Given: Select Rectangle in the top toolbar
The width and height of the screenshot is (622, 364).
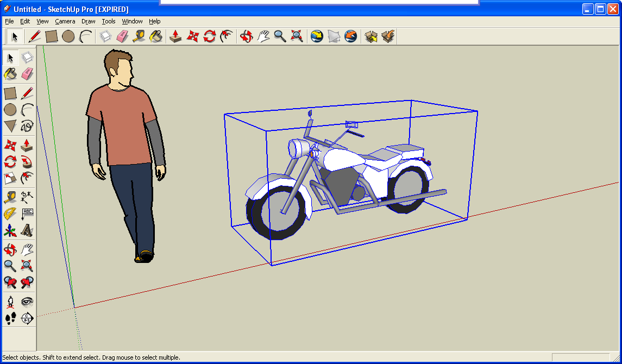Looking at the screenshot, I should pos(52,36).
